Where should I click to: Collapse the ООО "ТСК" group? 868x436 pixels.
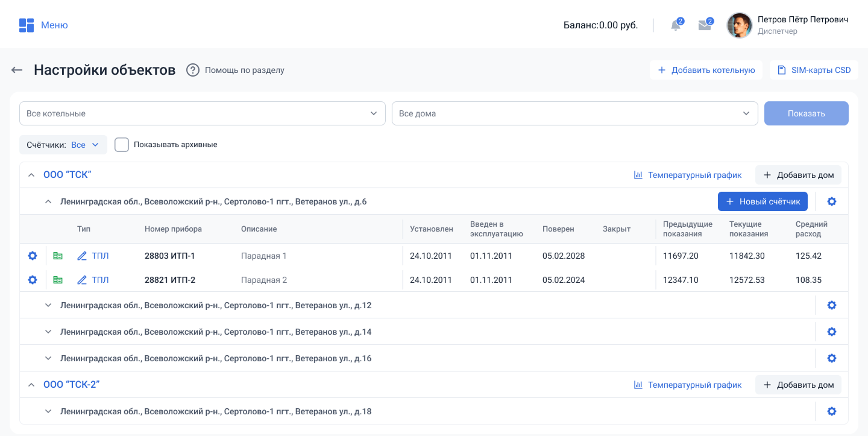[x=31, y=175]
